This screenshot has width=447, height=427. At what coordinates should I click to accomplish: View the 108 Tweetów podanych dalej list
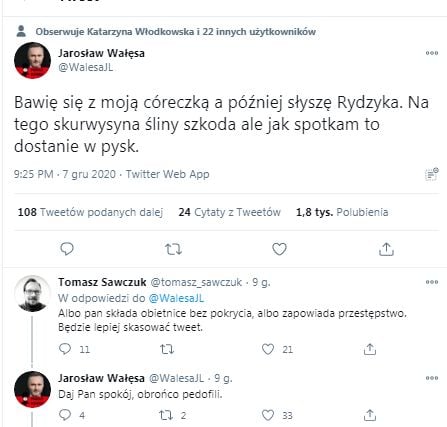tap(90, 212)
